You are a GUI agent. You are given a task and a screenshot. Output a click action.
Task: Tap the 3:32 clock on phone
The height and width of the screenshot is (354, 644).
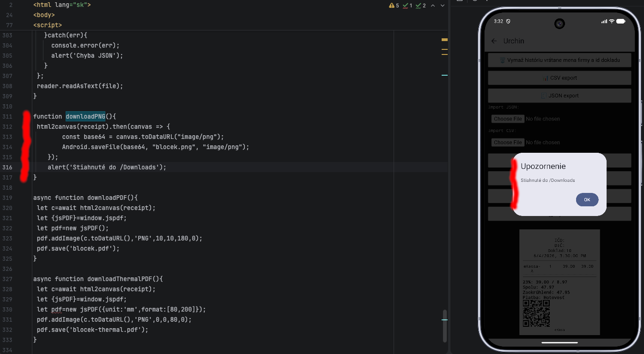[498, 21]
